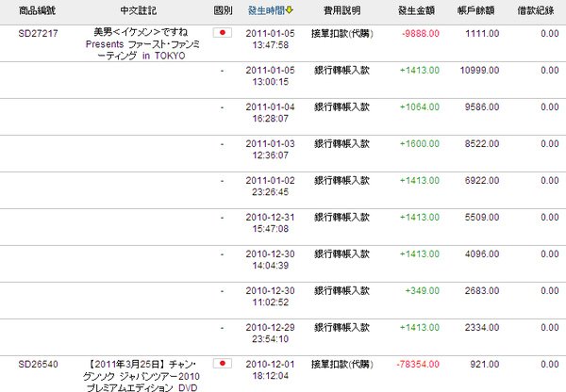Image resolution: width=566 pixels, height=392 pixels.
Task: Click the amount -9888.00
Action: (x=421, y=34)
